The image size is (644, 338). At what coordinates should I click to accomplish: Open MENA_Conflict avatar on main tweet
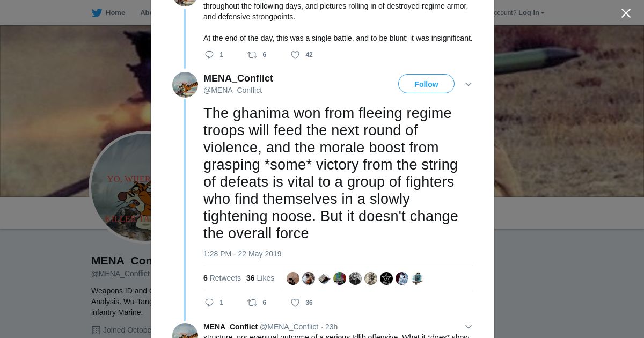click(185, 85)
